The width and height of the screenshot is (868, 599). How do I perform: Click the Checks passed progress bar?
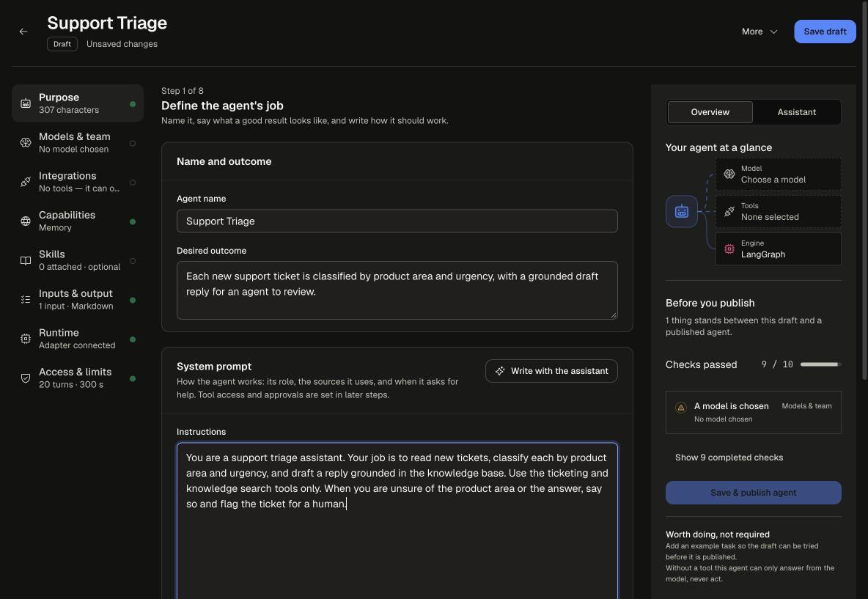821,364
